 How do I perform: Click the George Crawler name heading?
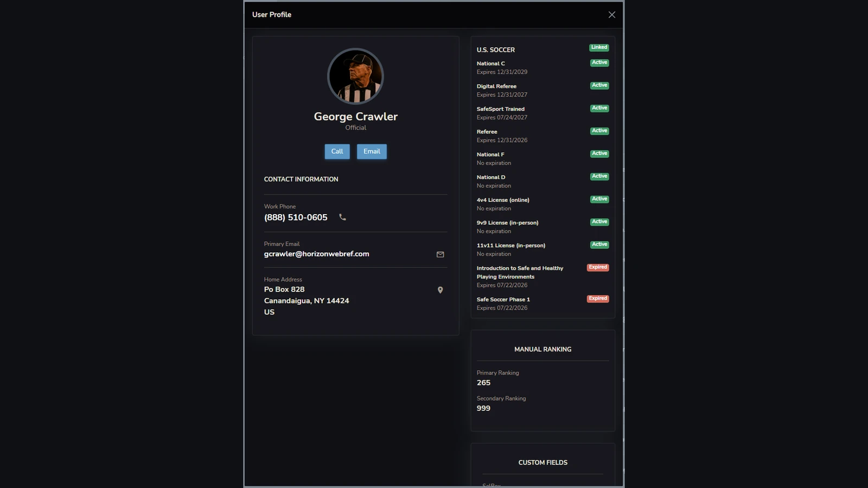(355, 117)
